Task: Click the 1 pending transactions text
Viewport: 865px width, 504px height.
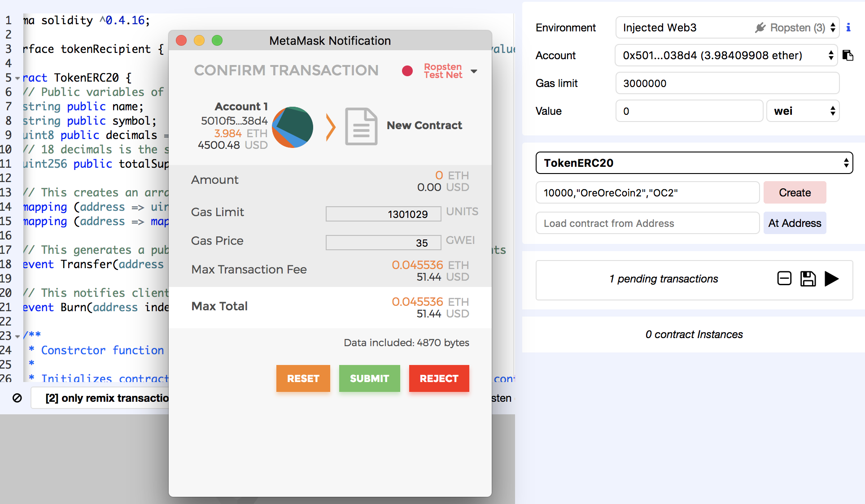Action: pyautogui.click(x=664, y=279)
